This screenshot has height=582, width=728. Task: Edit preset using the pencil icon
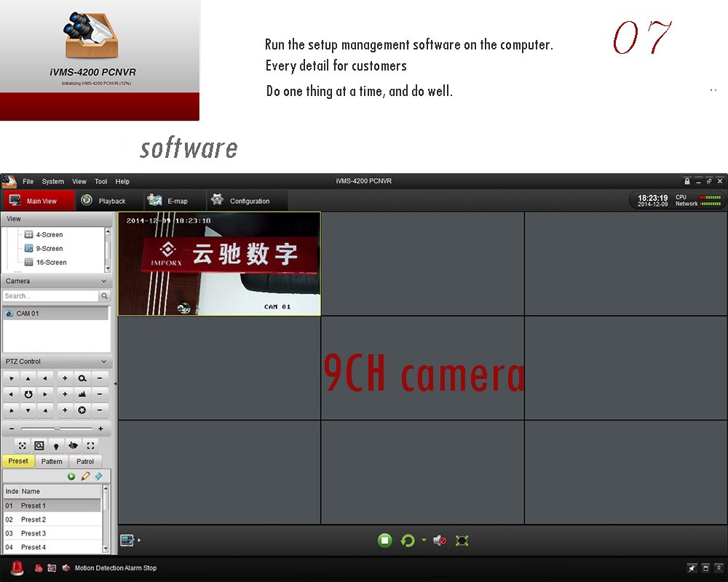85,477
